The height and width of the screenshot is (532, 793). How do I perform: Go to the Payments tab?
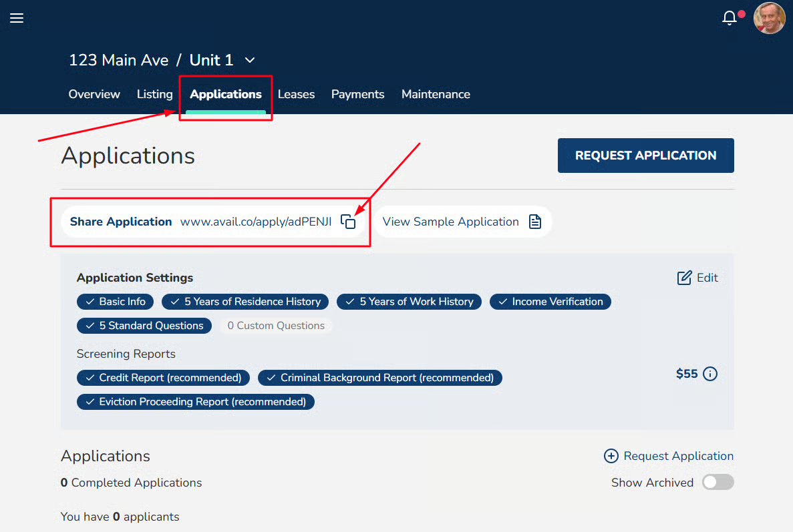357,95
